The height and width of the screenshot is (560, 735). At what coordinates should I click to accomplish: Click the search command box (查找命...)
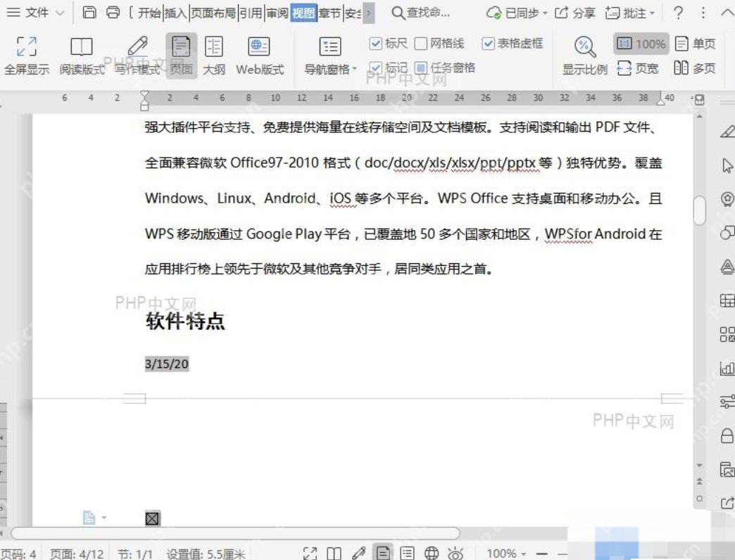(420, 13)
